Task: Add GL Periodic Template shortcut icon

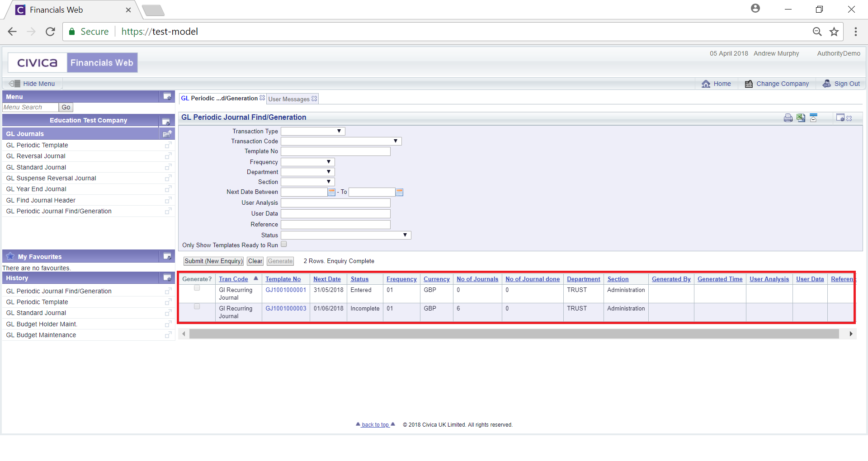Action: click(x=168, y=145)
